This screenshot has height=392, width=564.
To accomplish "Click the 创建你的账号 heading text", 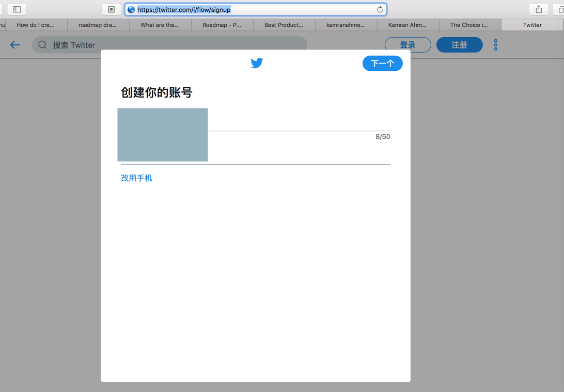I will click(156, 92).
